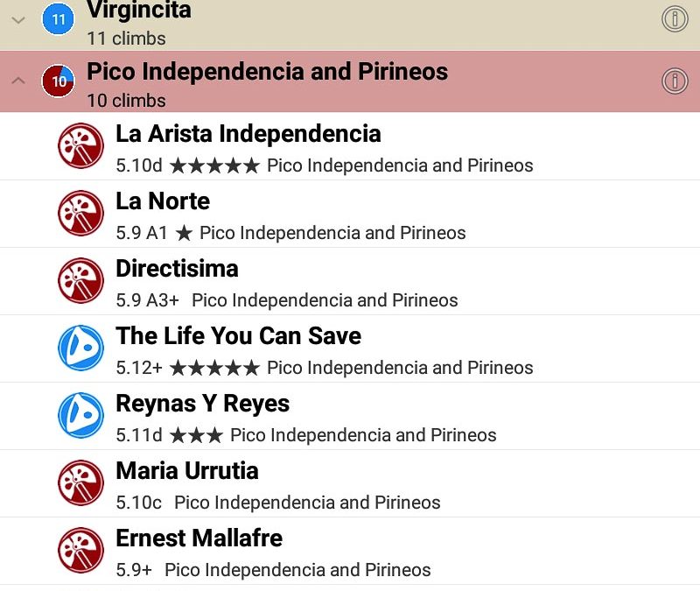Select The Life You Can Save route title

[x=238, y=336]
